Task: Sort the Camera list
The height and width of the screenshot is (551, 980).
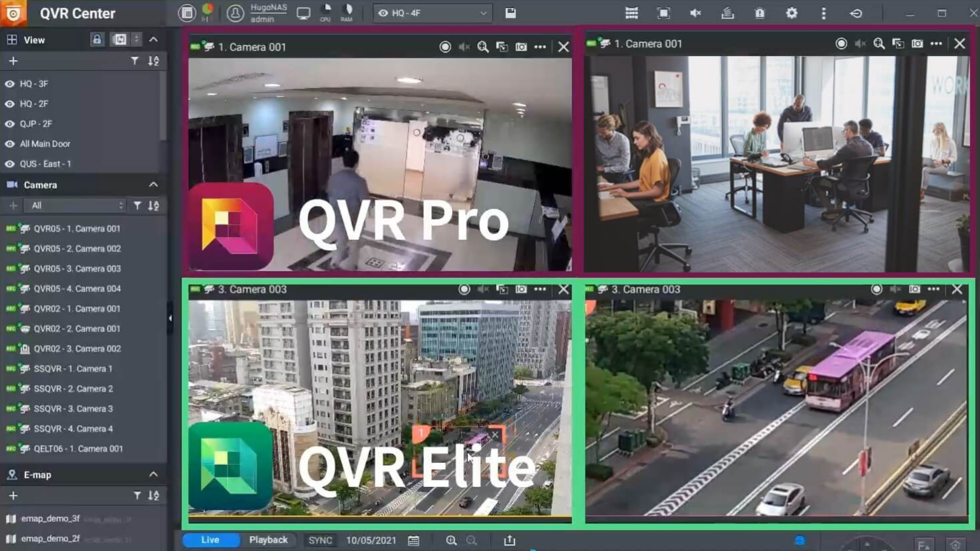Action: click(x=153, y=206)
